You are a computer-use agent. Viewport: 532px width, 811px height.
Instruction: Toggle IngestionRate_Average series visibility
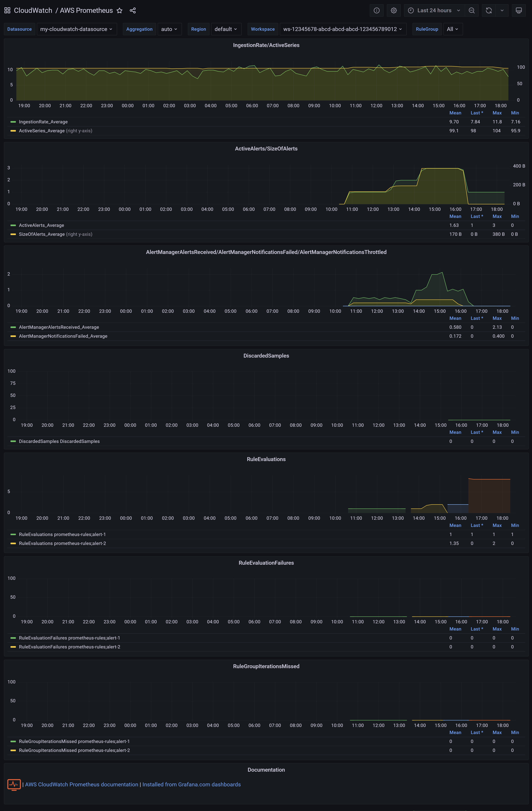pyautogui.click(x=43, y=122)
